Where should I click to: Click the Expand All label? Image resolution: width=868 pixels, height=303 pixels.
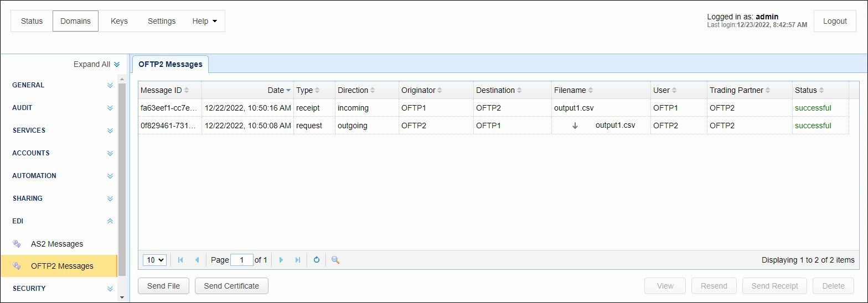click(92, 64)
